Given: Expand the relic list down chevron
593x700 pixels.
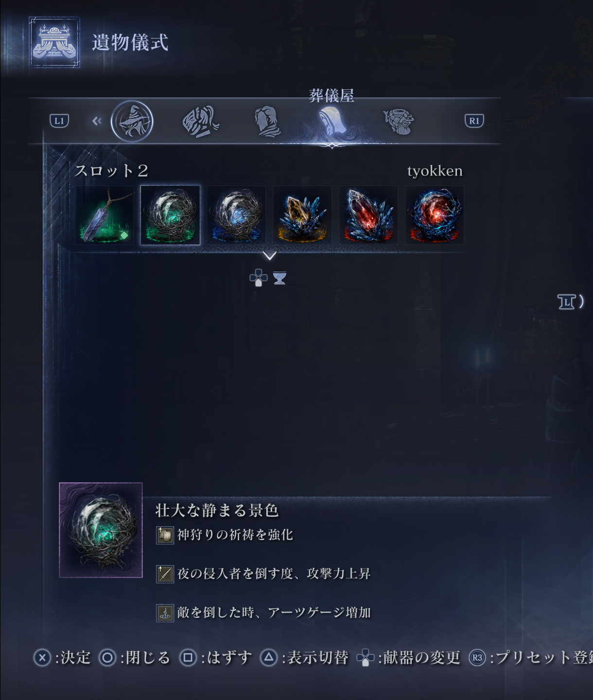Looking at the screenshot, I should click(270, 255).
